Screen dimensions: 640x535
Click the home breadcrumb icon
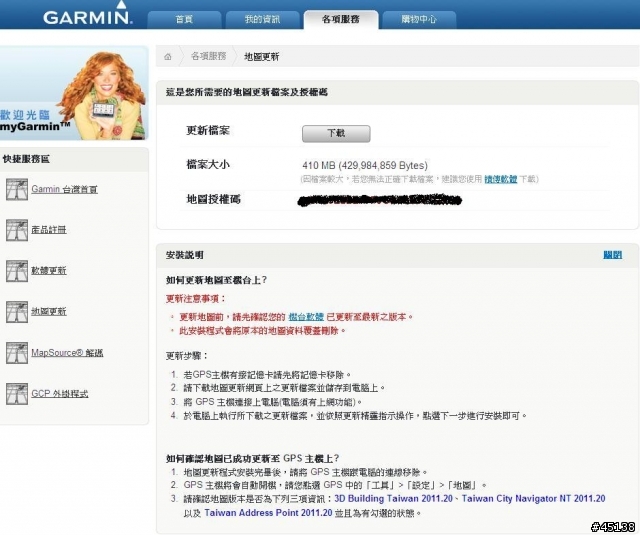[x=168, y=57]
